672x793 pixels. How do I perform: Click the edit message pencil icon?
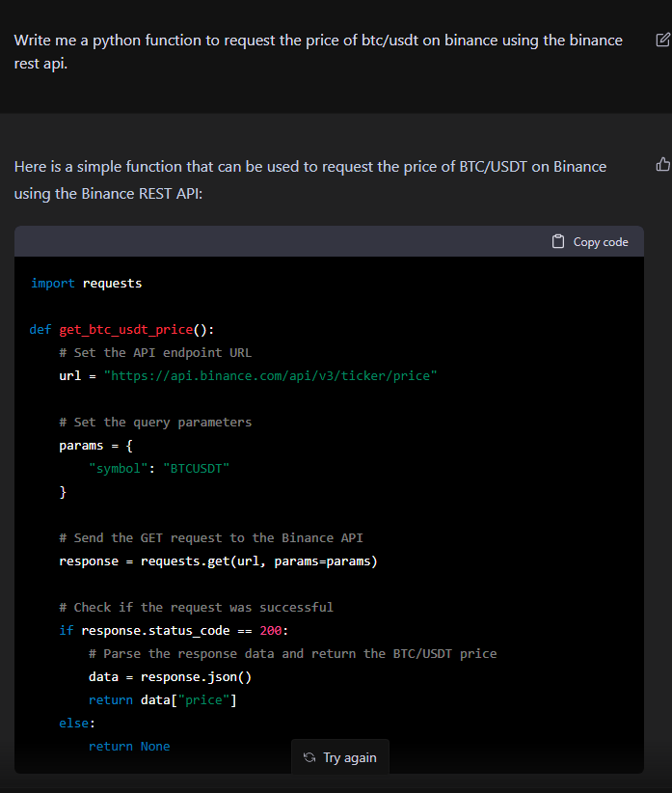[662, 40]
